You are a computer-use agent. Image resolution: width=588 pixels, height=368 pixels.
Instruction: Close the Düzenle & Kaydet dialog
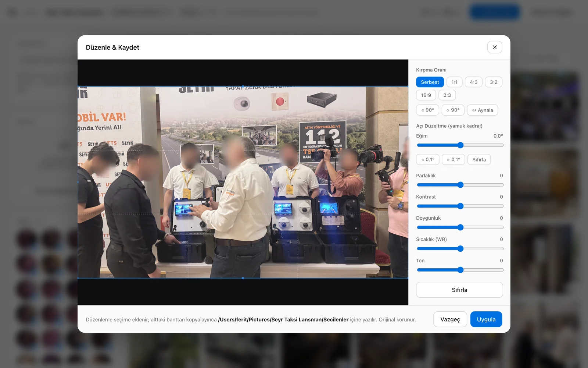click(x=495, y=47)
